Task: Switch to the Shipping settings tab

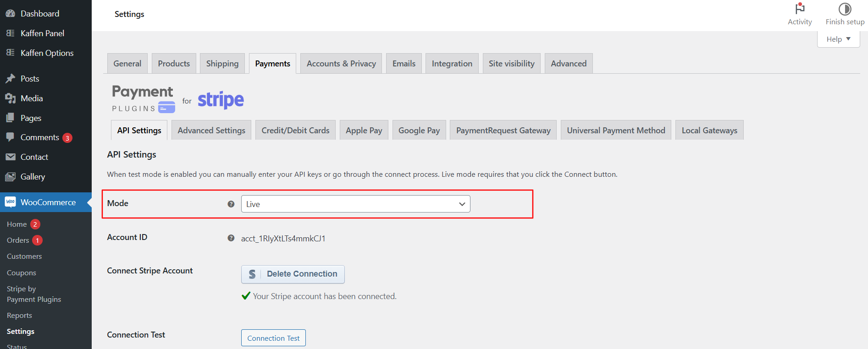Action: pos(222,64)
